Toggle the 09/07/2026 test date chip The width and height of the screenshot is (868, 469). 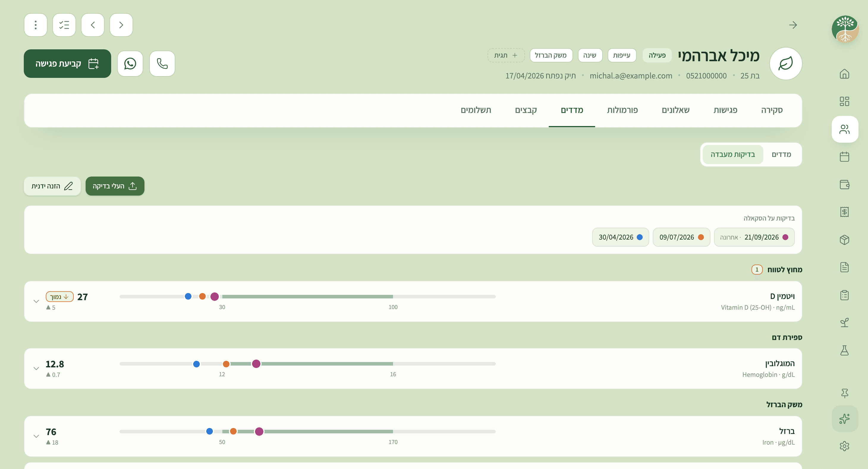click(x=681, y=237)
